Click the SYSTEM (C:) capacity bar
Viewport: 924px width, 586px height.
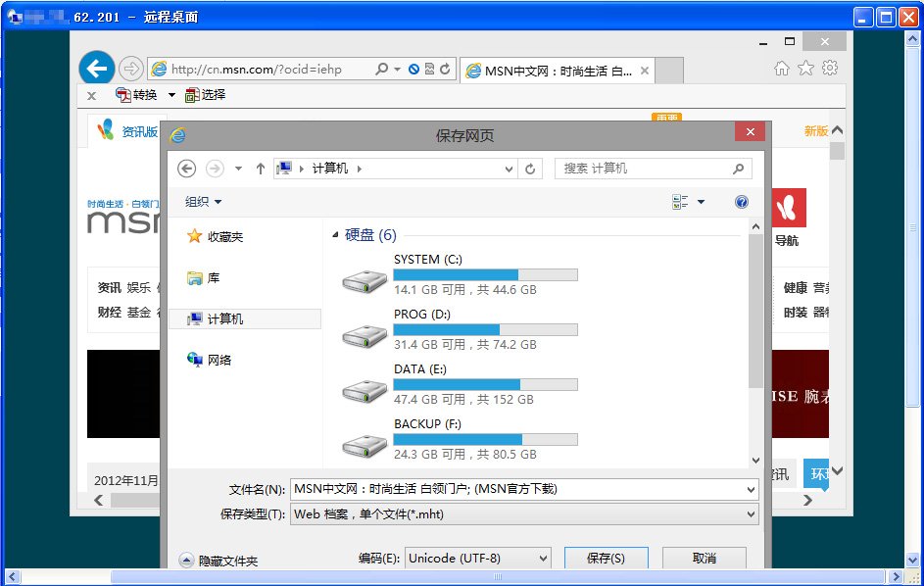point(486,274)
